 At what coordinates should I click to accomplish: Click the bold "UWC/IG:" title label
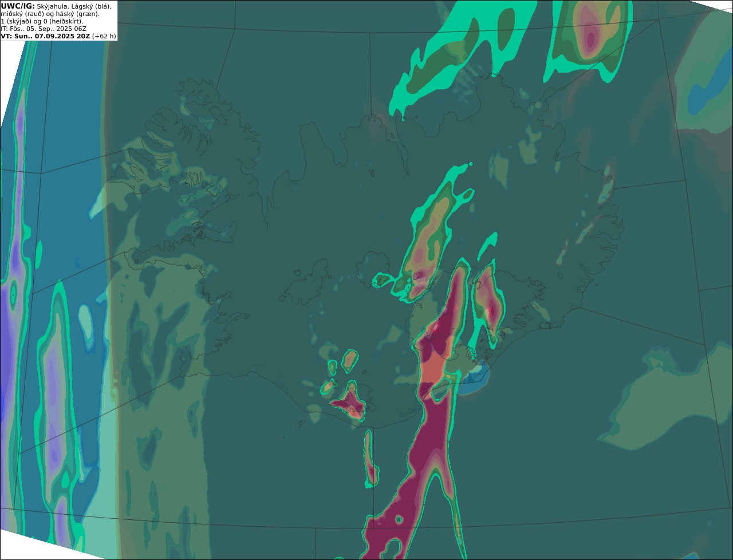pyautogui.click(x=18, y=6)
